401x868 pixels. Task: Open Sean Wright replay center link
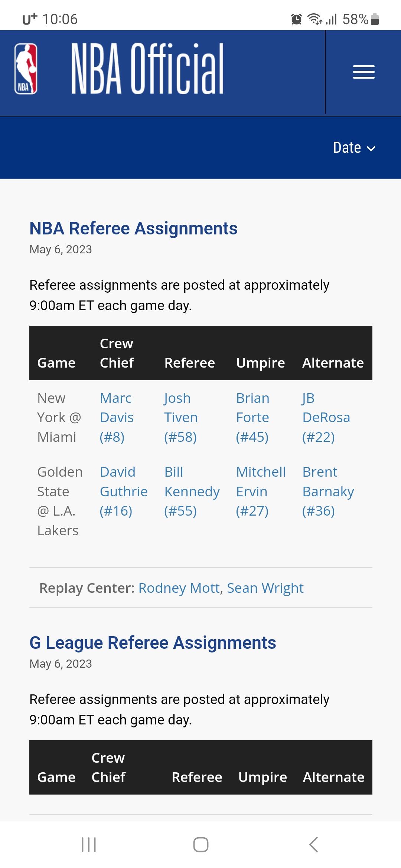(x=265, y=588)
